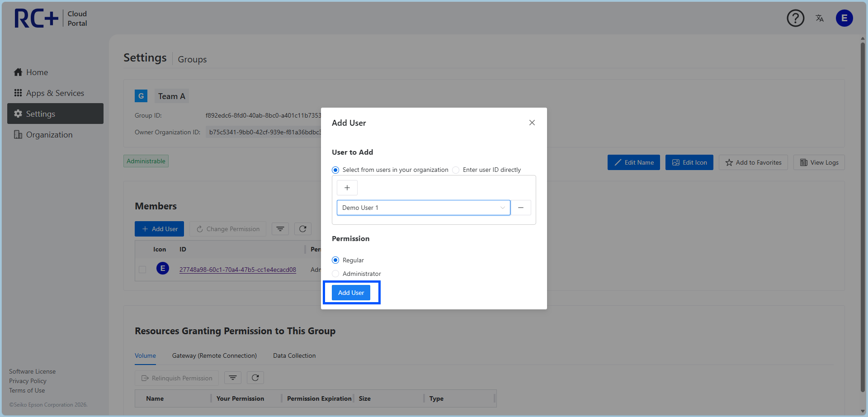Viewport: 868px width, 417px height.
Task: Expand the Demo User 1 dropdown
Action: pos(424,208)
